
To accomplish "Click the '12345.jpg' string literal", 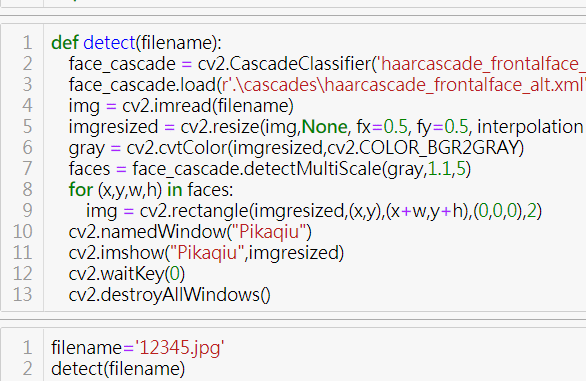I will coord(179,348).
